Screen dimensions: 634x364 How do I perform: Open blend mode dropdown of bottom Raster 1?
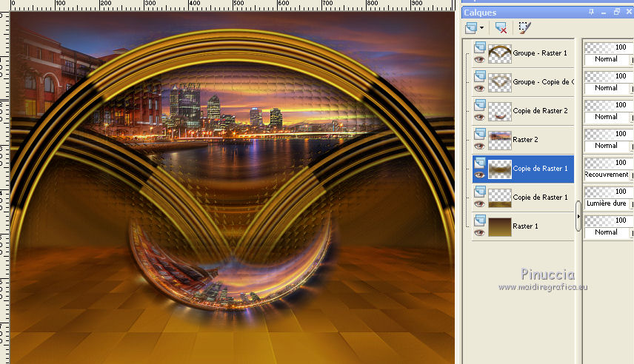(608, 232)
